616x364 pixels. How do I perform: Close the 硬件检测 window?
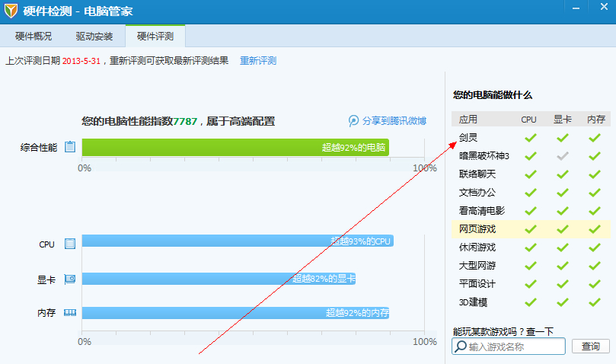click(605, 7)
